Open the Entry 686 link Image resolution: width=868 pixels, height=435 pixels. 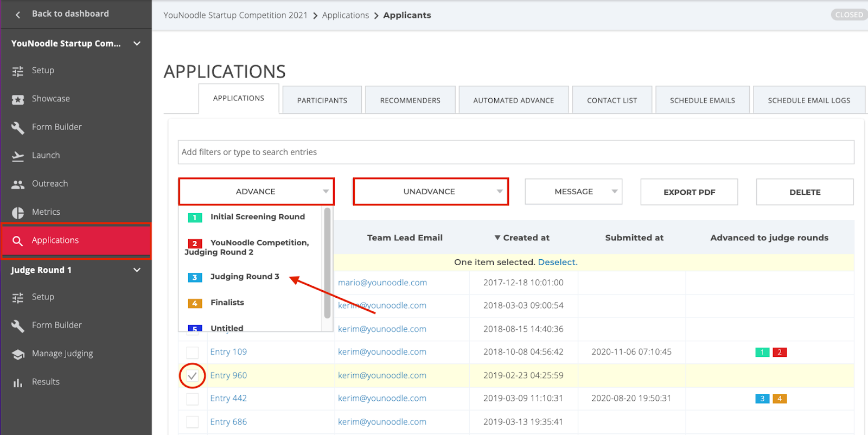coord(228,421)
